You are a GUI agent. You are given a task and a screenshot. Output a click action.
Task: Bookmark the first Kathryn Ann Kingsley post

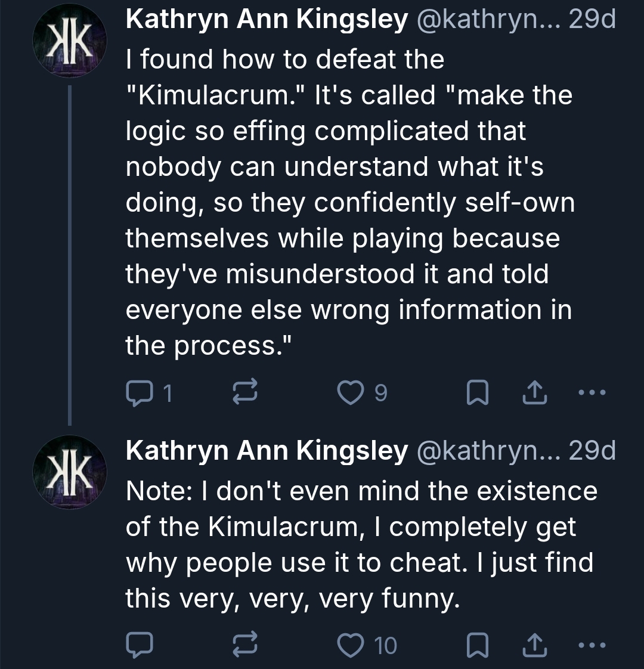478,392
